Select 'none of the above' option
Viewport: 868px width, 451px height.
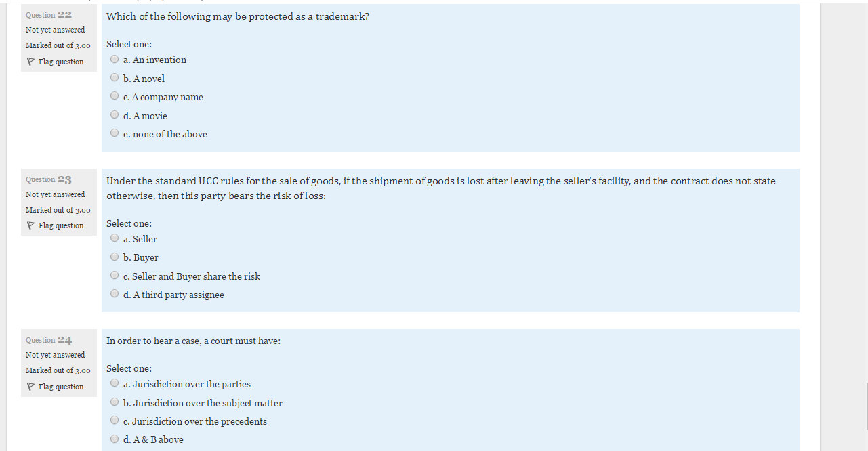pos(115,133)
